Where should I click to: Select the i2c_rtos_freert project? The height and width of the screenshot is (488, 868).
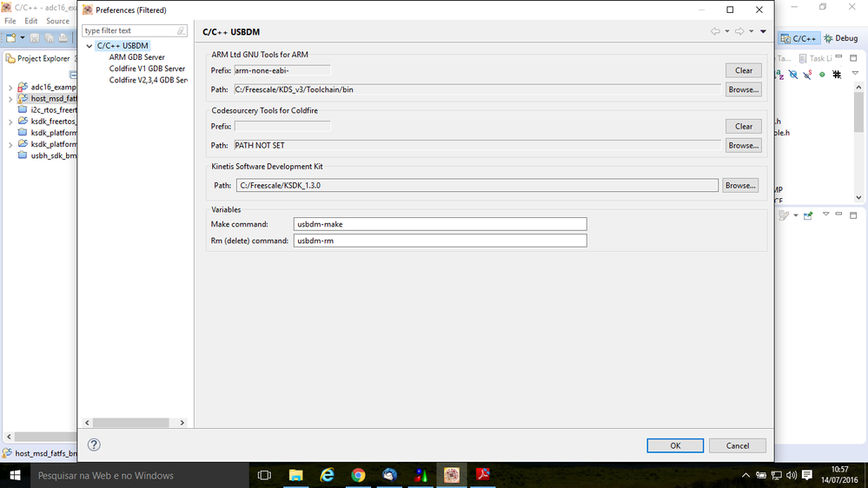pyautogui.click(x=48, y=110)
